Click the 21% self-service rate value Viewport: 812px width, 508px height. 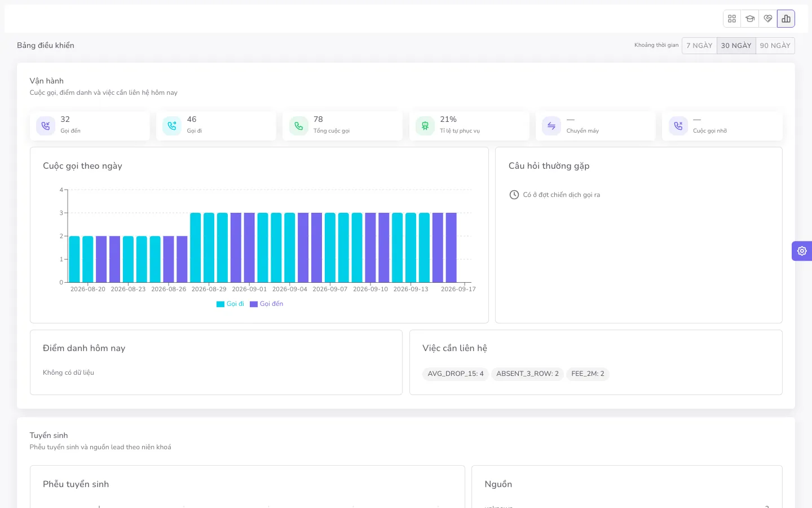(448, 119)
